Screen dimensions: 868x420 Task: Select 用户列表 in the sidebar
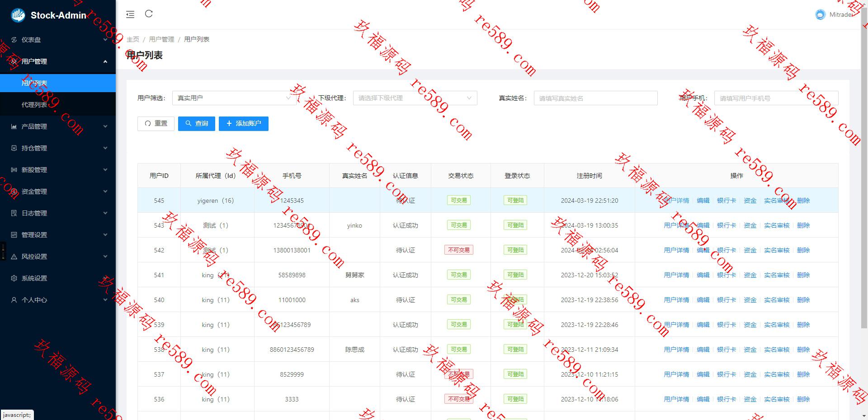tap(58, 83)
